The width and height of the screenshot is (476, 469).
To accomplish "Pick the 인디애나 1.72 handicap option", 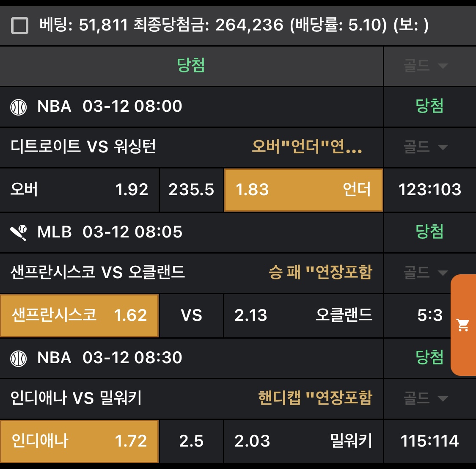I will tap(79, 441).
